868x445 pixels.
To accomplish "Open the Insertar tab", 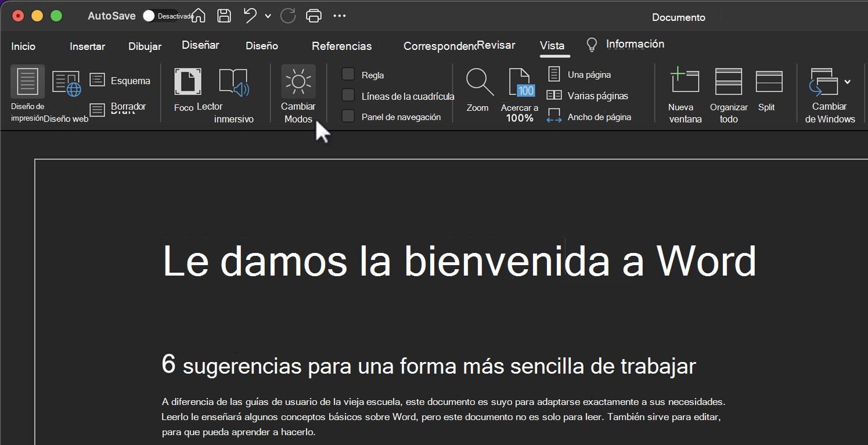I will 87,46.
